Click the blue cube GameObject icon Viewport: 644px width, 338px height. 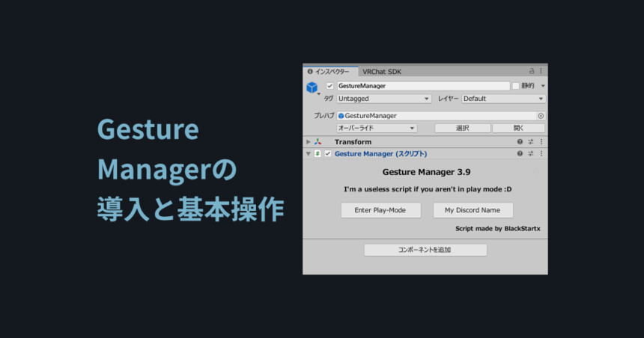click(312, 87)
